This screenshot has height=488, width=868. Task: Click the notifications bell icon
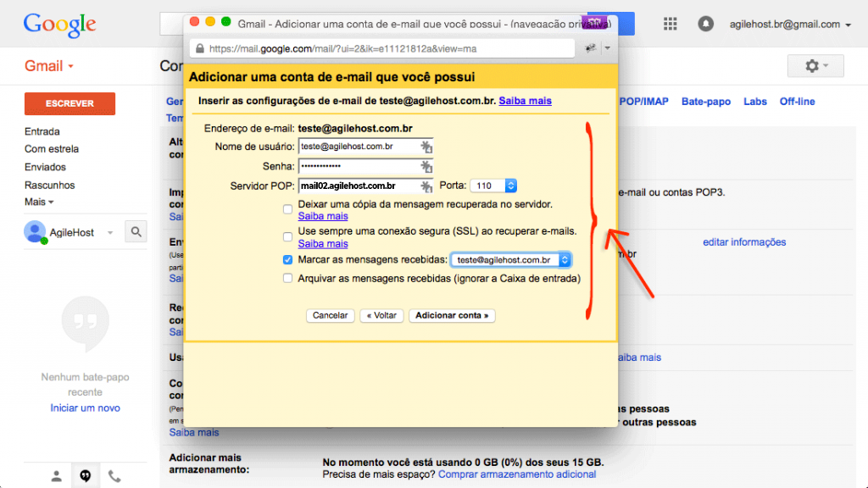pos(705,24)
